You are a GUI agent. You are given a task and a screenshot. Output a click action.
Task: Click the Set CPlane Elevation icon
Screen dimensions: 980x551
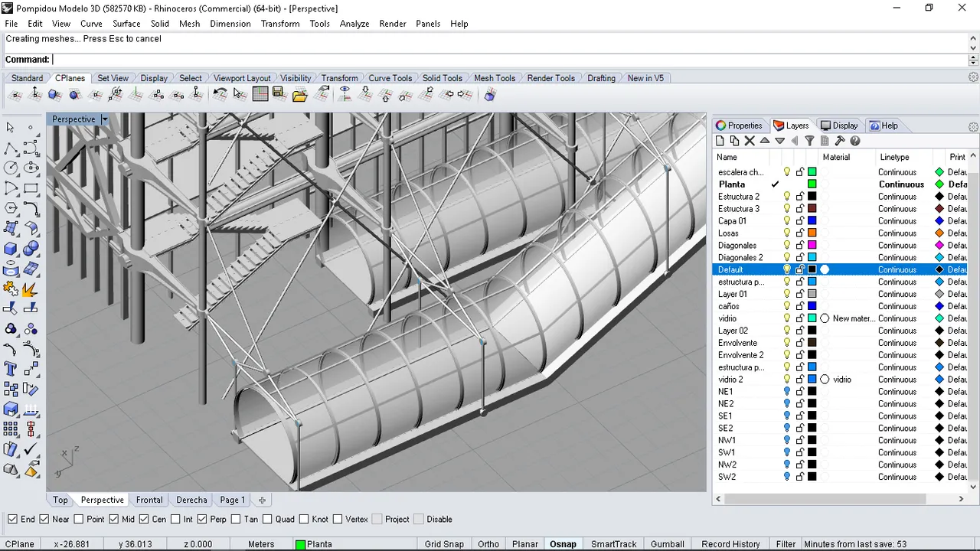35,94
